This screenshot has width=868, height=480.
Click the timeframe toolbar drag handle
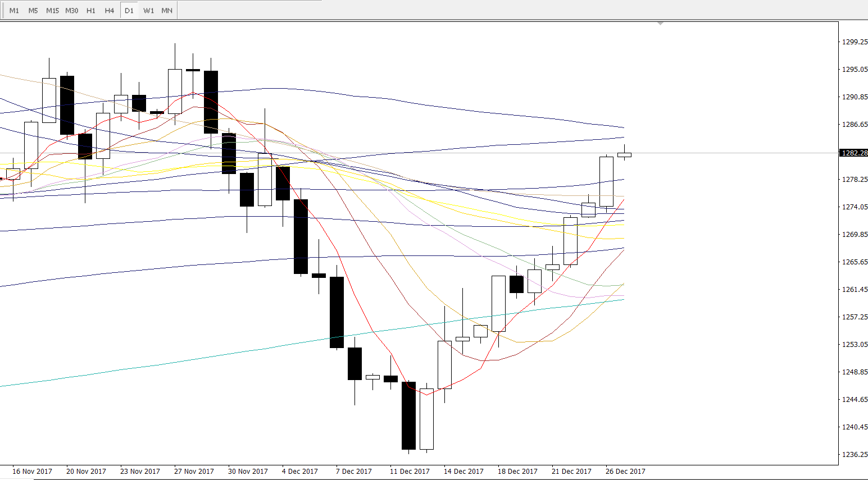[x=3, y=11]
